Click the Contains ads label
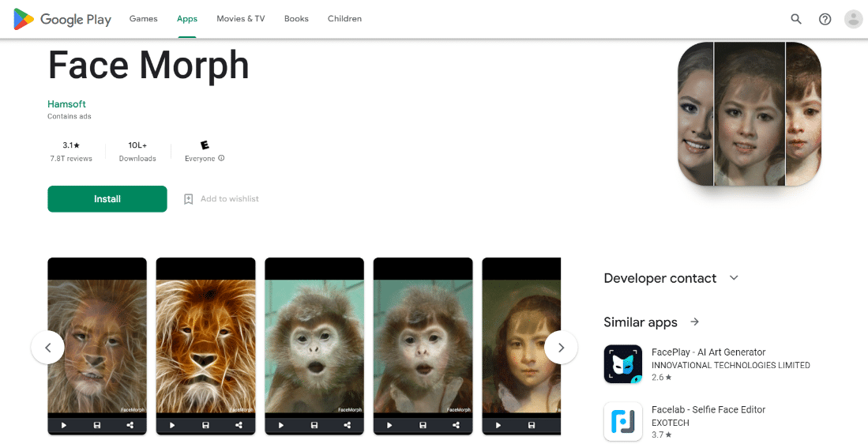 coord(70,116)
